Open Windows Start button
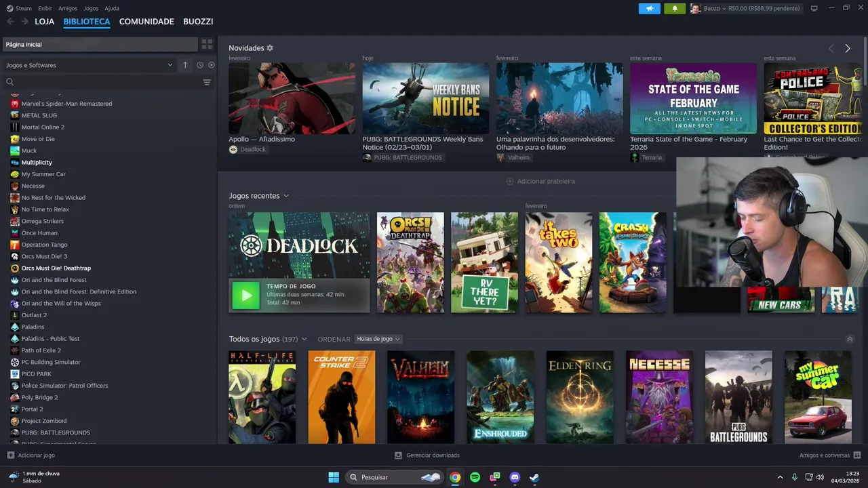 point(334,477)
